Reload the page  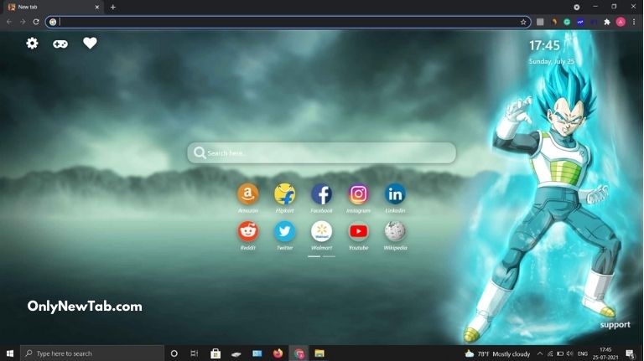[36, 22]
